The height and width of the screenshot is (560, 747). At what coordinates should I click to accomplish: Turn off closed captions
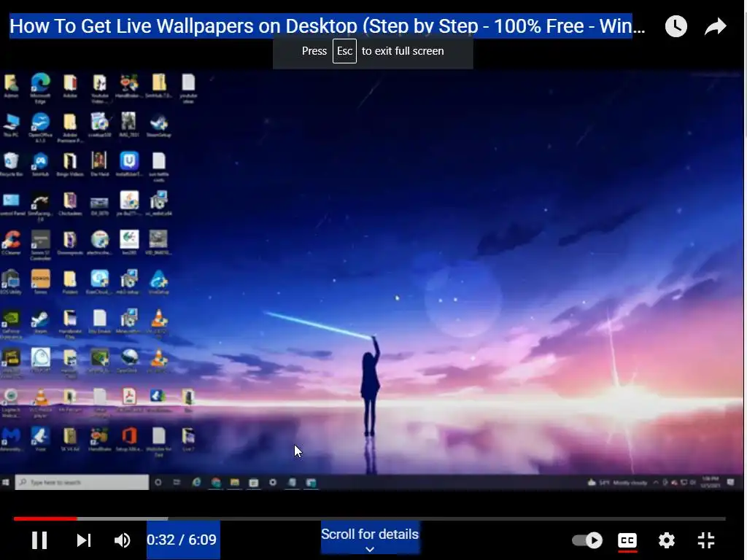tap(627, 540)
